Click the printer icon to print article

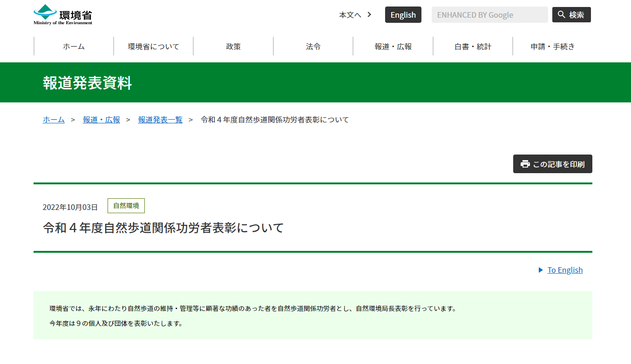coord(525,164)
